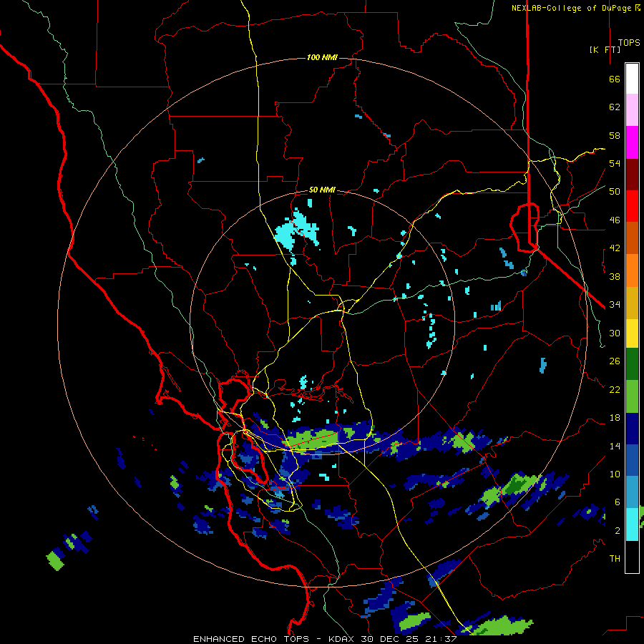Click the 62 legend value
644x644 pixels.
coord(615,107)
